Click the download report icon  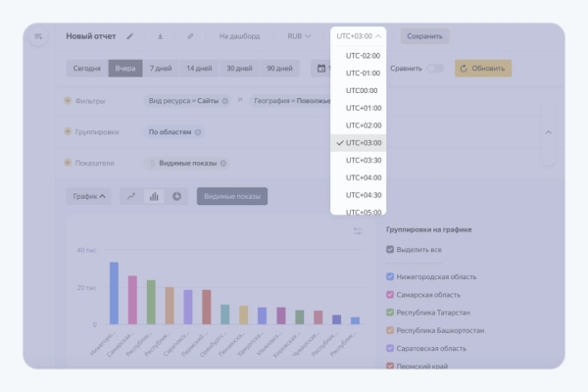[161, 36]
